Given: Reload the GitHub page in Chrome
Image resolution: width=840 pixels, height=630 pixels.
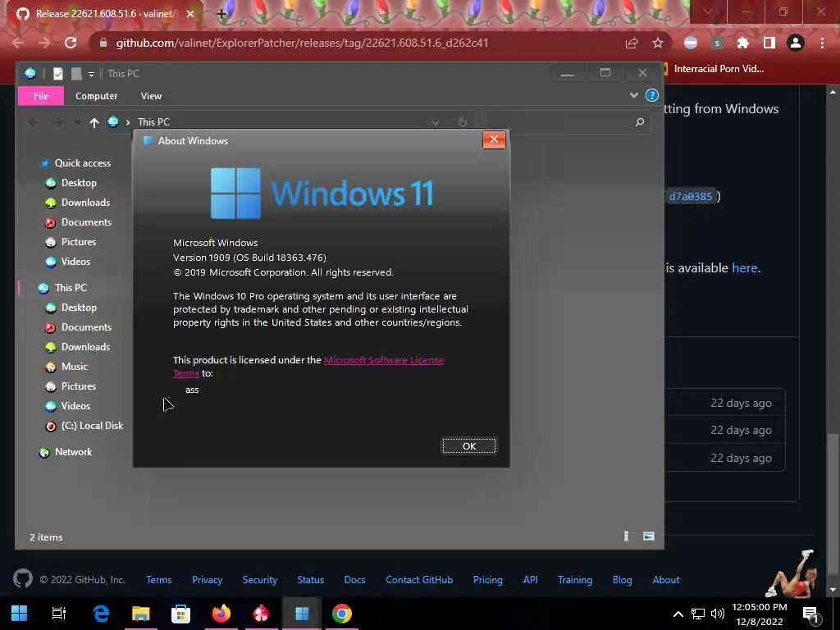Looking at the screenshot, I should (71, 43).
